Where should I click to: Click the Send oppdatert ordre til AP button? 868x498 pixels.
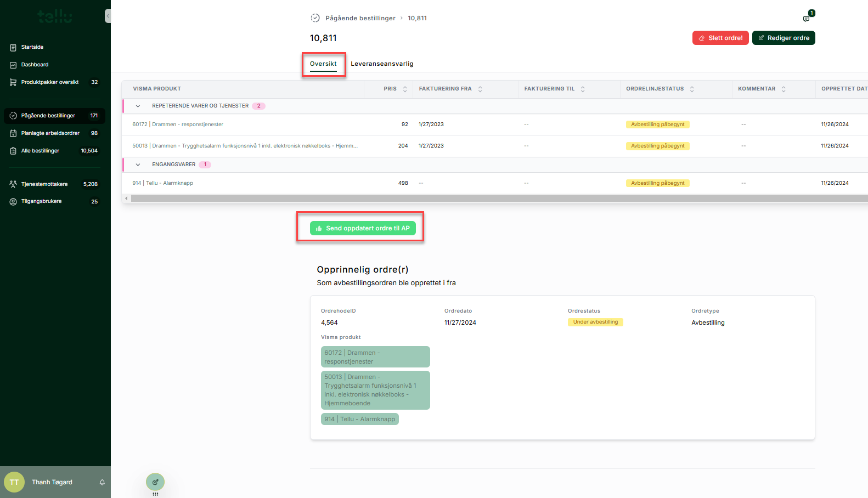coord(363,228)
